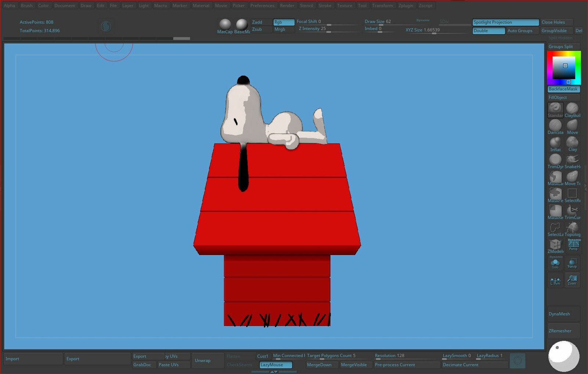Image resolution: width=588 pixels, height=374 pixels.
Task: Select the Clay brush
Action: pos(572,144)
